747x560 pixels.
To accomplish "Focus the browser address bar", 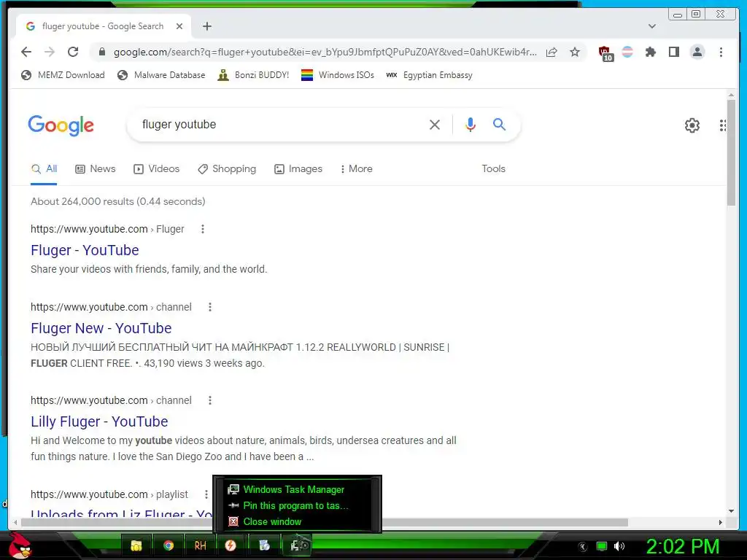I will click(325, 52).
